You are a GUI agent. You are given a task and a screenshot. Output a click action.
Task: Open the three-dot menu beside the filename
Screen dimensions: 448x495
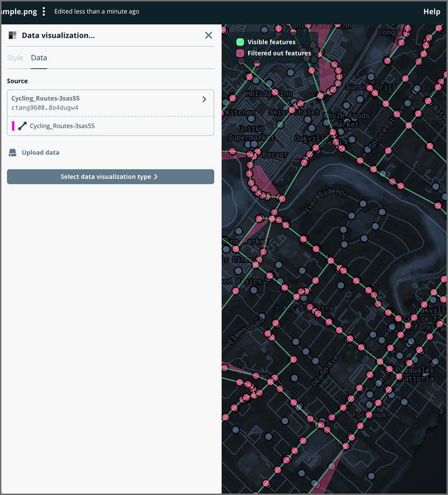[44, 11]
